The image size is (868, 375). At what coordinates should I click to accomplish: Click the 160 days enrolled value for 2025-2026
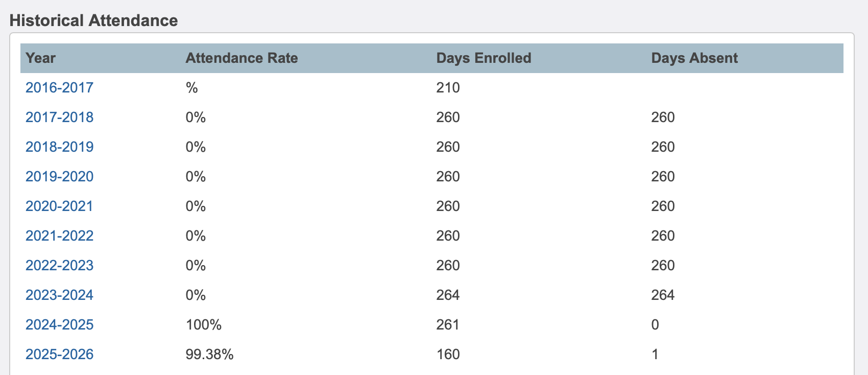[448, 354]
